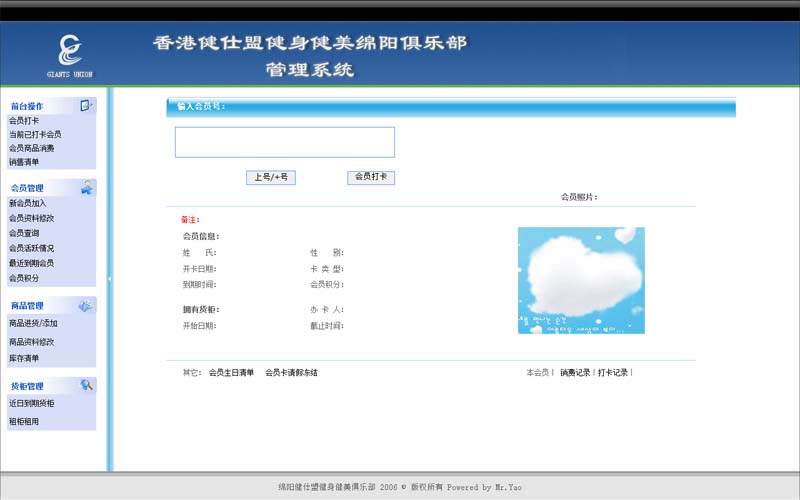Click the 货柜管理 magnifier icon

87,385
